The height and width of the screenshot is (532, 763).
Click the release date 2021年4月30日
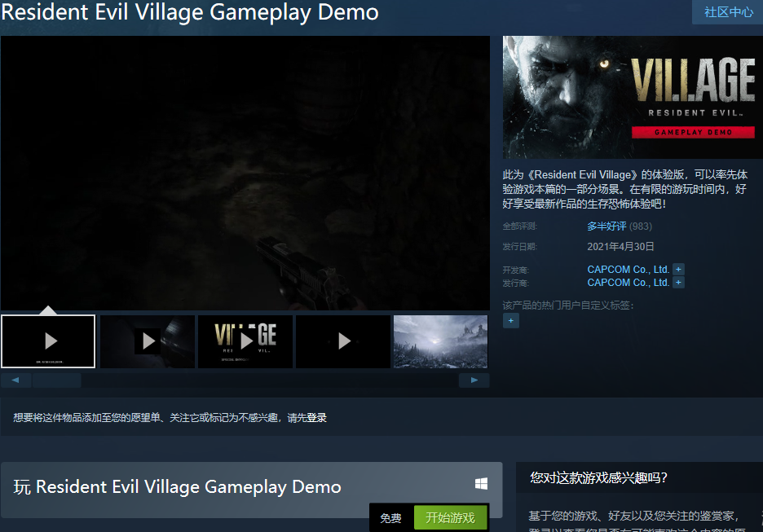pos(620,247)
